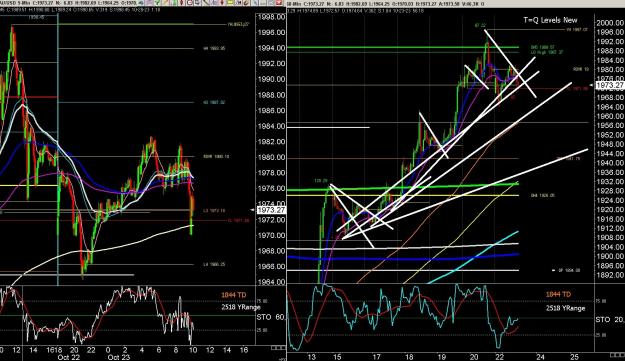Click the red C toolbar icon
Screen dimensions: 625x361
point(189,2)
